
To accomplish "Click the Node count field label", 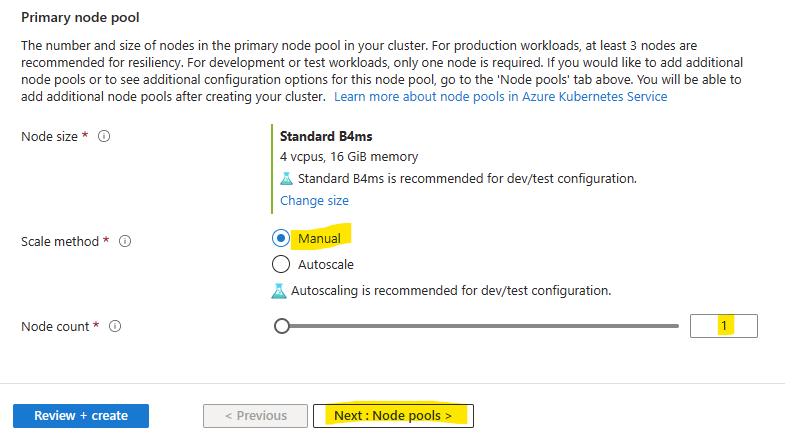I will [x=55, y=326].
